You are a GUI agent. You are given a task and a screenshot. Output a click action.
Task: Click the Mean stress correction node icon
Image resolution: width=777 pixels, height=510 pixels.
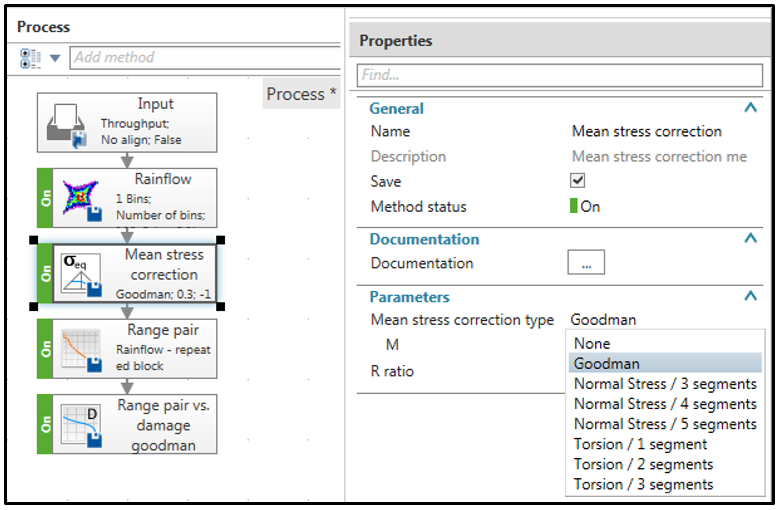pos(78,274)
